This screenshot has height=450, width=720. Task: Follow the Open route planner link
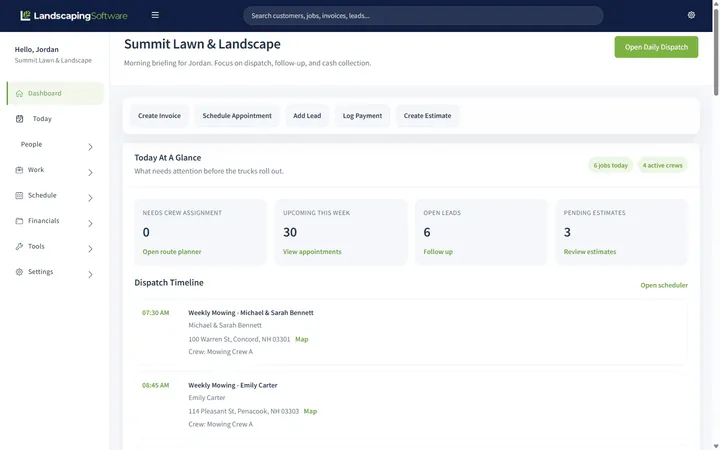(172, 252)
